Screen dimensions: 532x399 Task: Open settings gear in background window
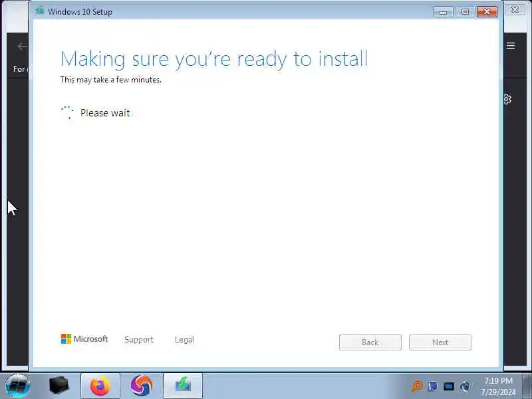coord(507,99)
